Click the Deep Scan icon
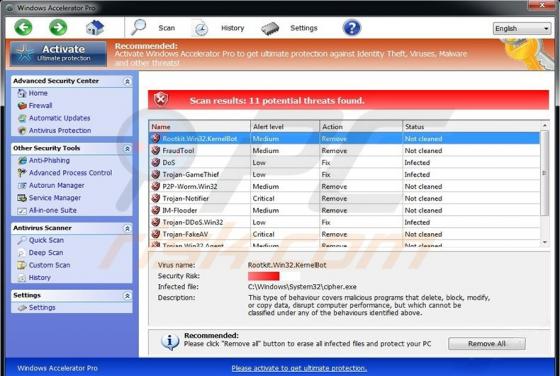The image size is (560, 376). click(22, 253)
